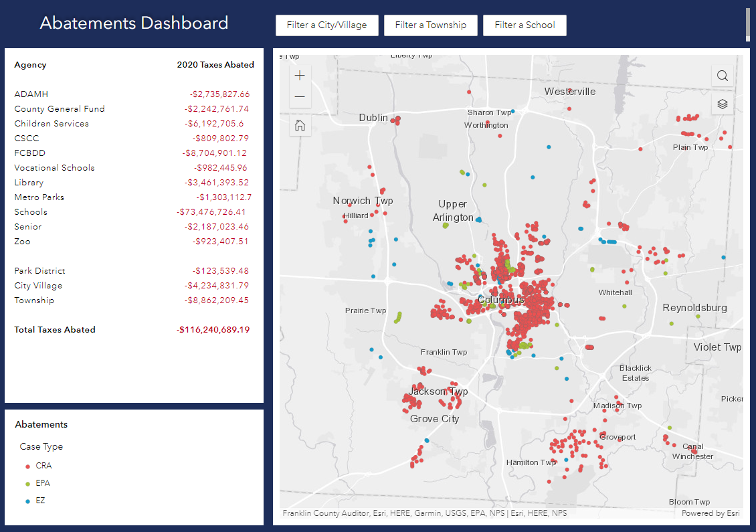The image size is (756, 532).
Task: Click the Franklin Twp map label
Action: [x=444, y=352]
